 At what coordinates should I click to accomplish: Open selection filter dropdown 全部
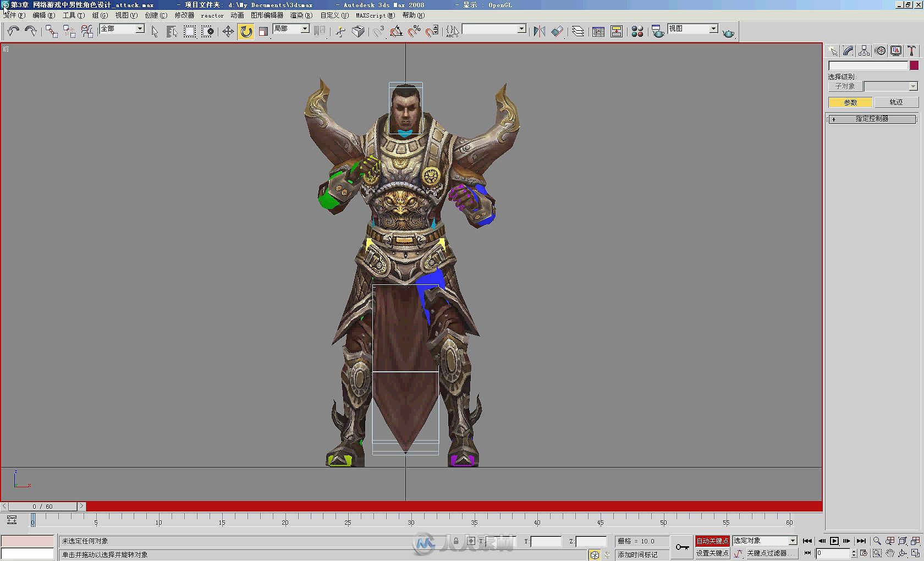click(x=122, y=29)
